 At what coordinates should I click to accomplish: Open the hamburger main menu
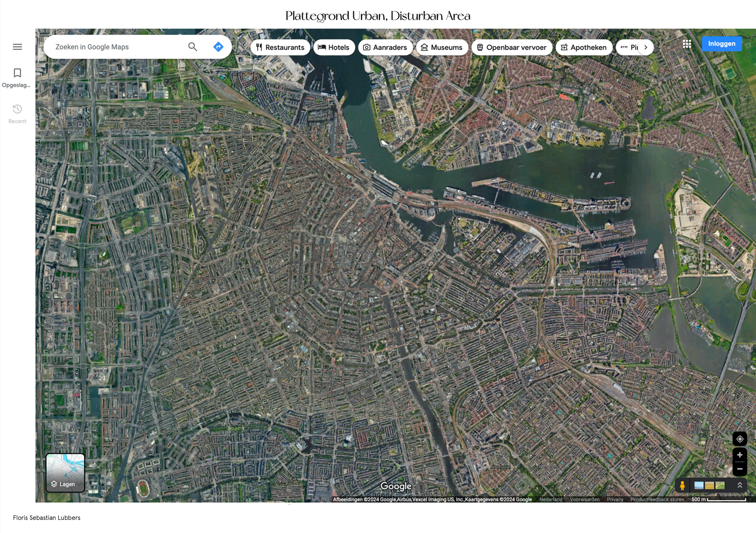17,47
